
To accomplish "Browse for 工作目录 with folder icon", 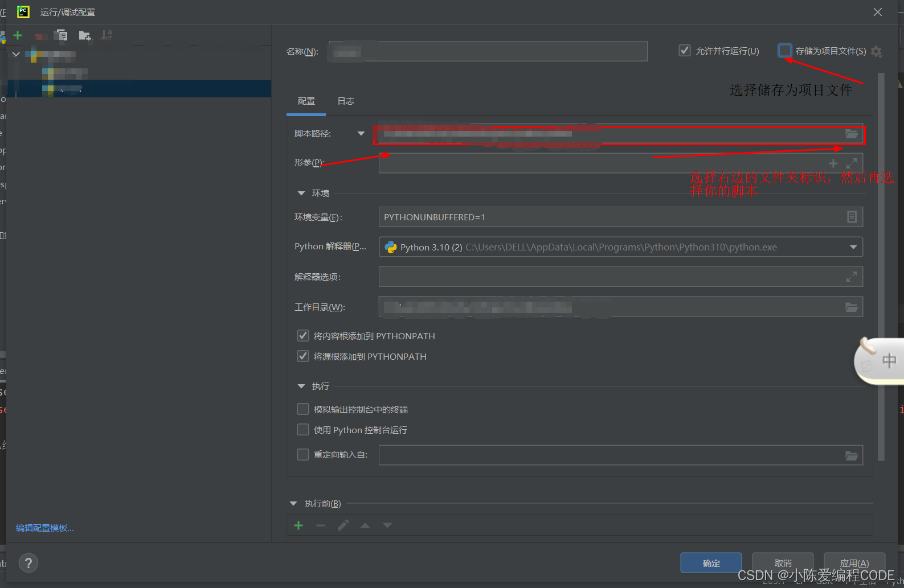I will pos(852,307).
